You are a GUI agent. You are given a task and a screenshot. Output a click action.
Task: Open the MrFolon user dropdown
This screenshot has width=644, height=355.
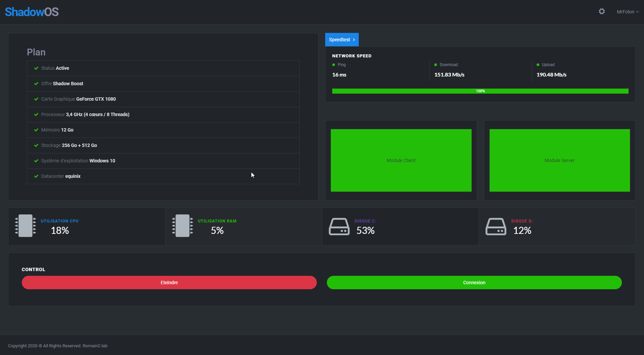coord(628,12)
